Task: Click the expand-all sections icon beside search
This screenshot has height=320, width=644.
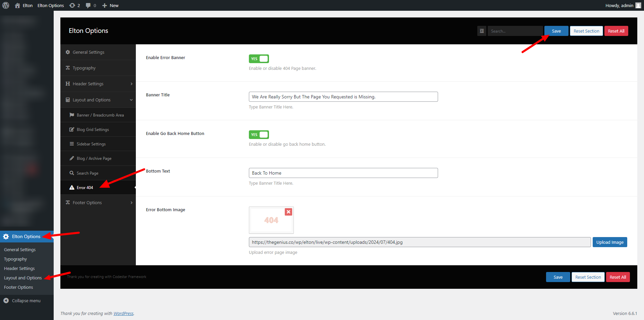Action: [482, 31]
